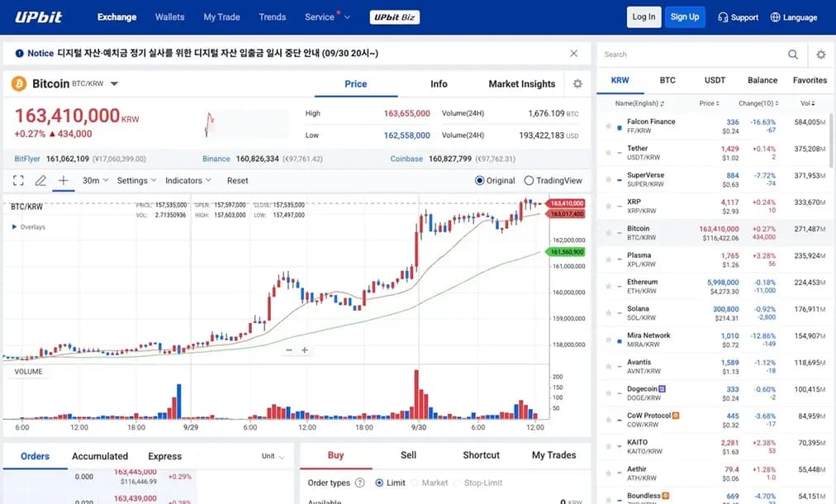The image size is (836, 504).
Task: Click the coin search input field
Action: 661,54
